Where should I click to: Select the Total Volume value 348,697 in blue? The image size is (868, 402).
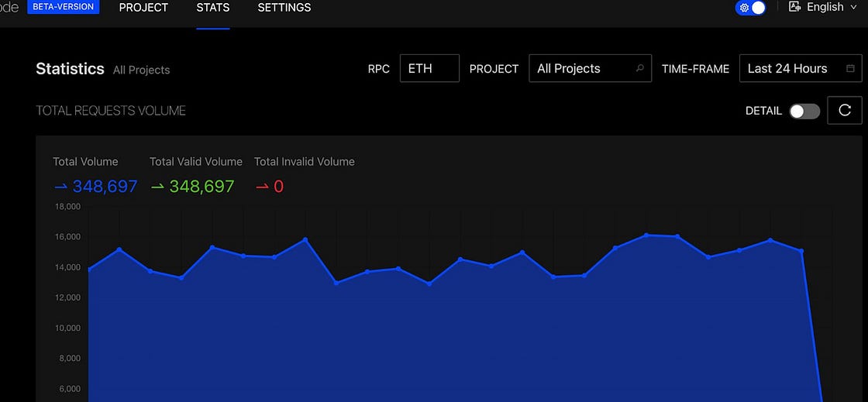(105, 187)
